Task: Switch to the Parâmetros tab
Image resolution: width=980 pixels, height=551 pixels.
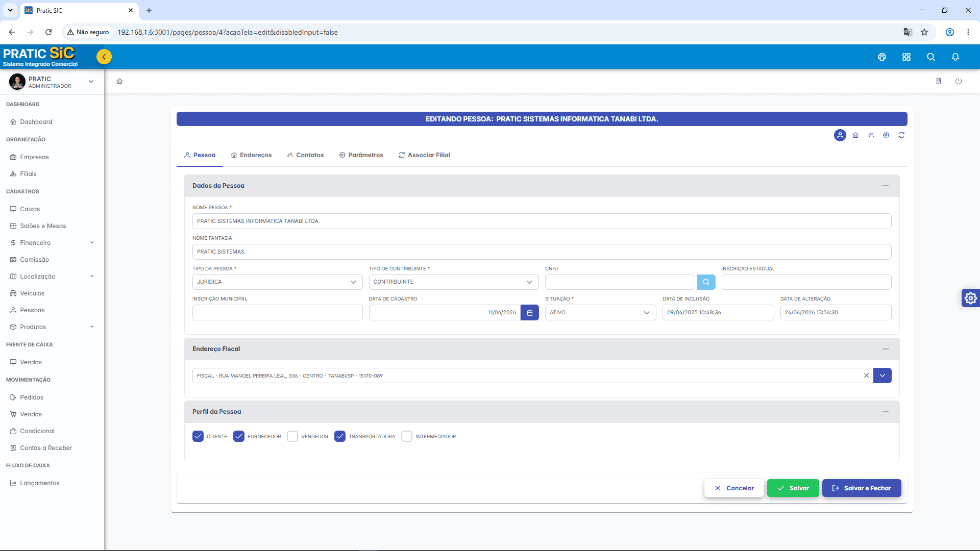Action: (x=361, y=155)
